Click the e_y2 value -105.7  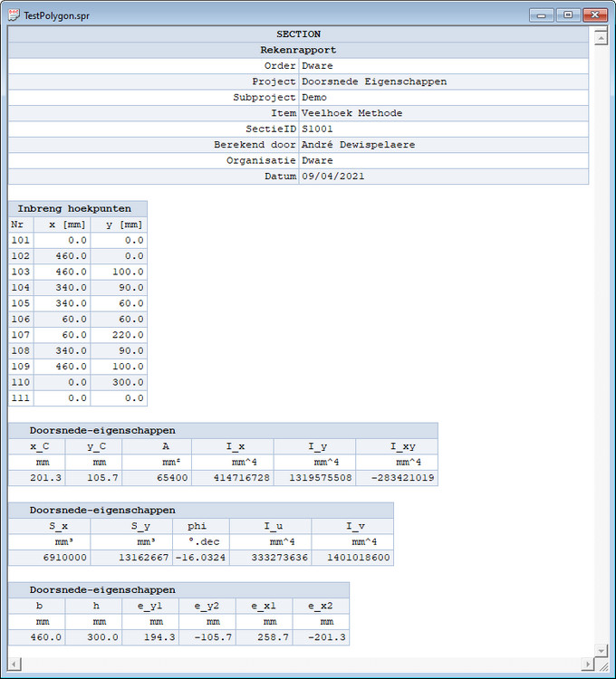point(213,637)
